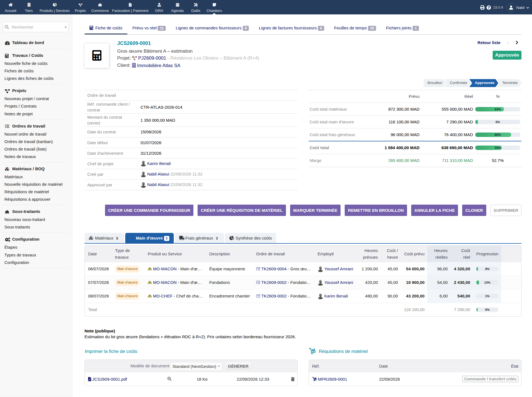Viewport: 532px width, 397px height.
Task: Open the Agenda calendar icon
Action: pyautogui.click(x=177, y=5)
